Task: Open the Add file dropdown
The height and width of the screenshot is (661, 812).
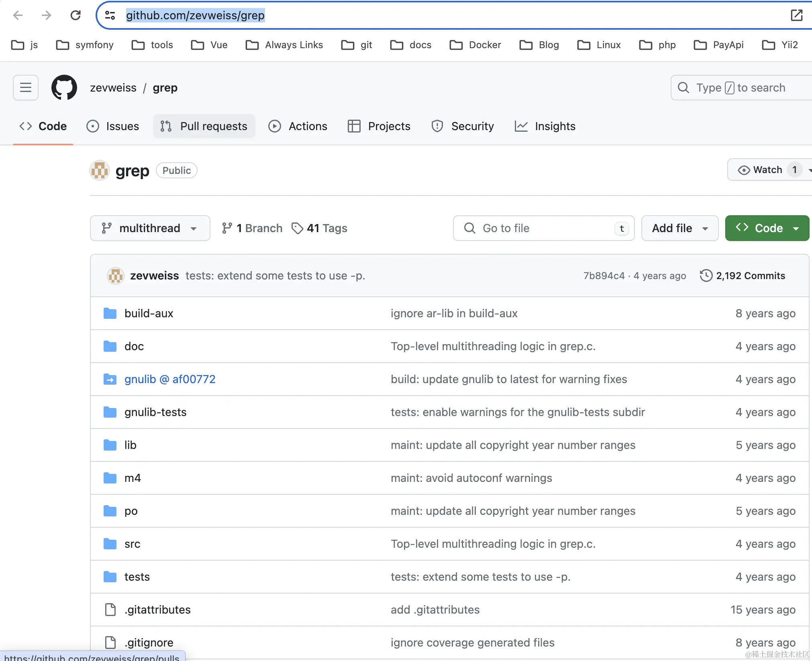Action: pos(679,228)
